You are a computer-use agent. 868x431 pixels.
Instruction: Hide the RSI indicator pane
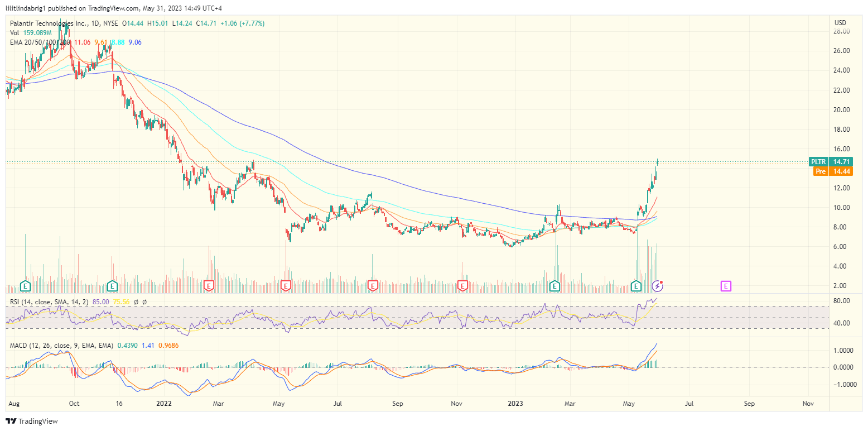tap(50, 302)
